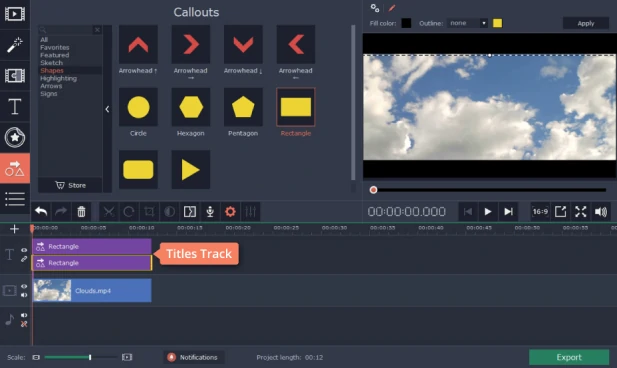The image size is (617, 368).
Task: Select the Highlighting category
Action: pos(58,78)
